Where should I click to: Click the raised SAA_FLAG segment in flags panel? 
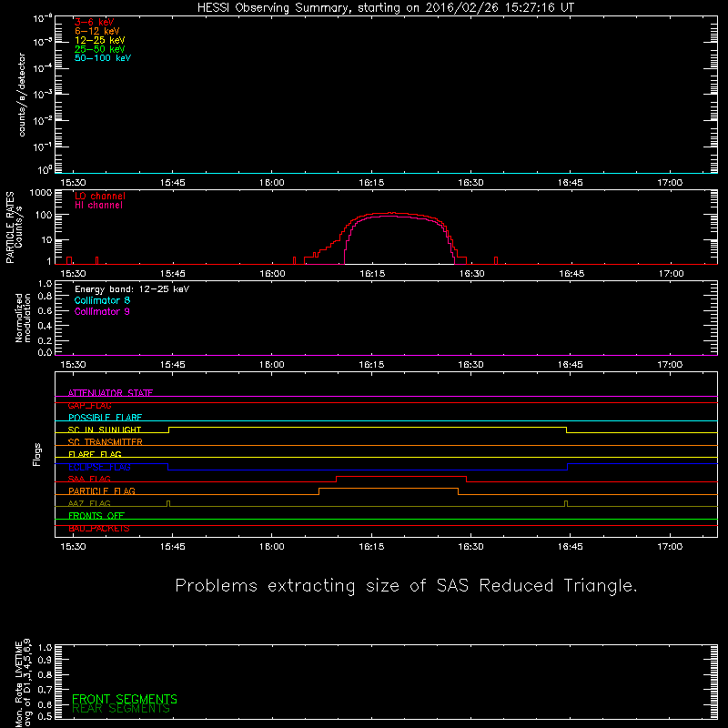(401, 476)
